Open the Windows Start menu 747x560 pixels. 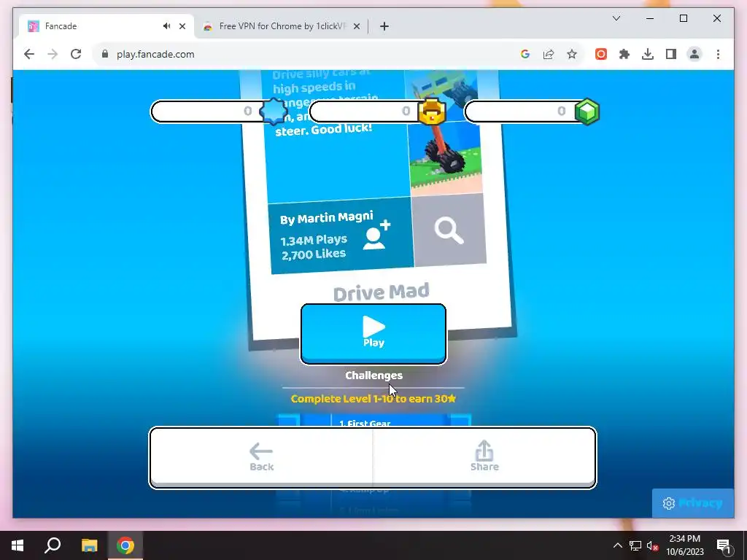point(18,545)
